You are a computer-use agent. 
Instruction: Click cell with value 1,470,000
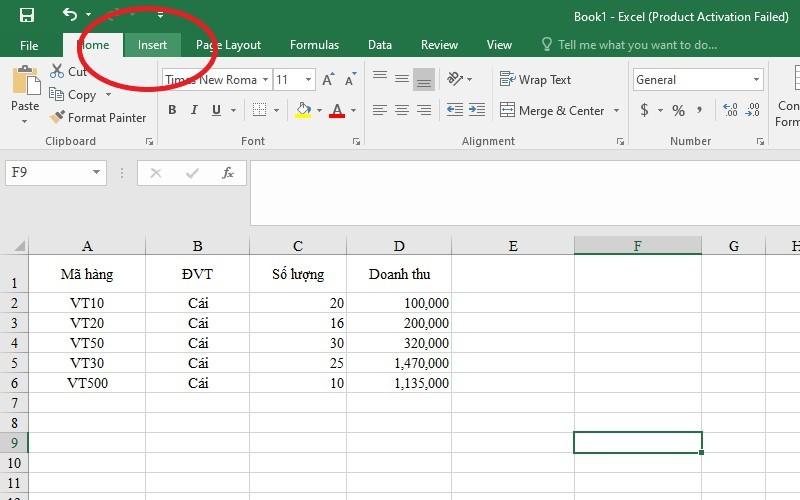tap(399, 363)
